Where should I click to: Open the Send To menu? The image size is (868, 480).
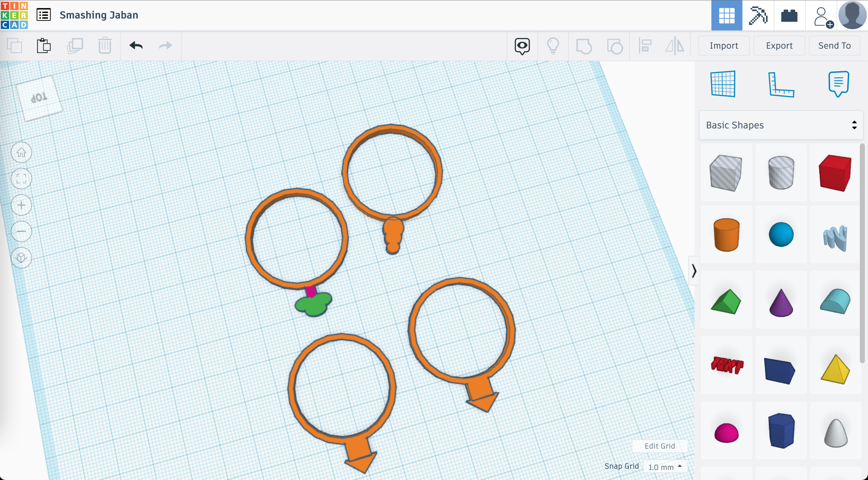pos(834,45)
